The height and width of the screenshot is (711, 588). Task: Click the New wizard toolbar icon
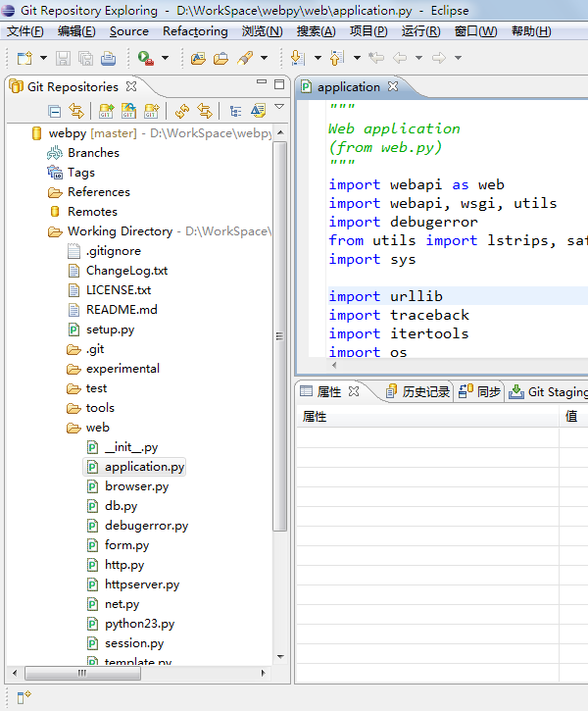pyautogui.click(x=24, y=58)
